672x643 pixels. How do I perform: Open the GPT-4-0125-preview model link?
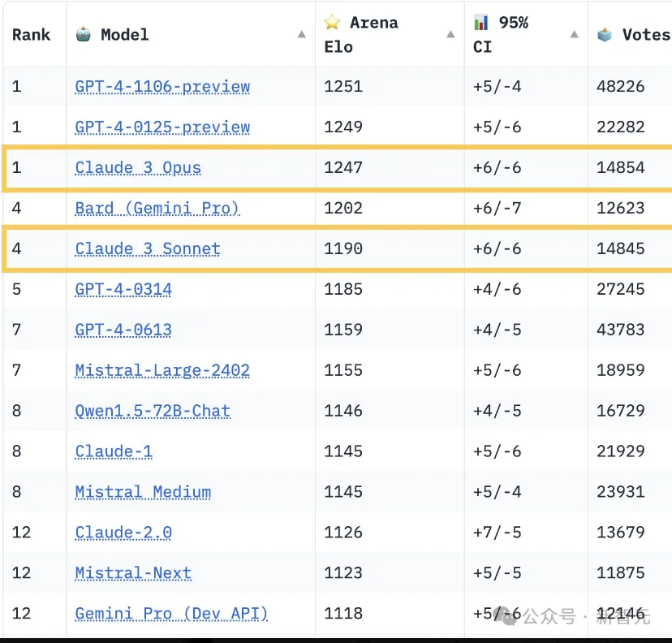click(162, 127)
